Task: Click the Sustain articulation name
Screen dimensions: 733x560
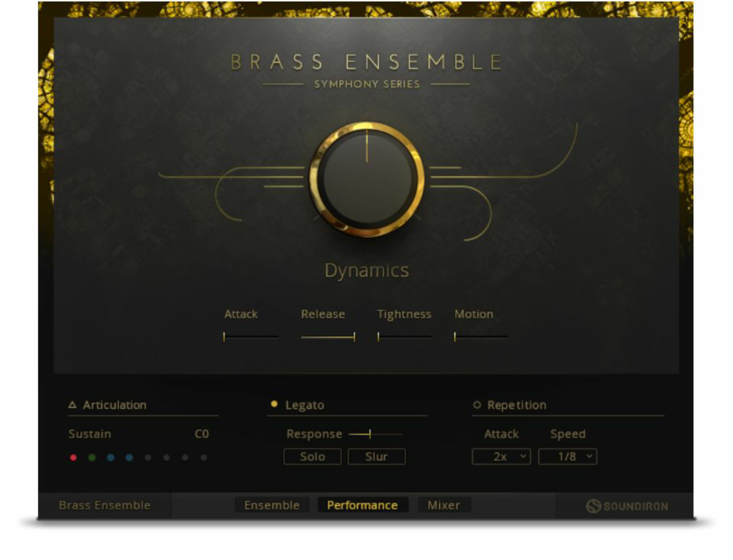Action: pos(90,434)
